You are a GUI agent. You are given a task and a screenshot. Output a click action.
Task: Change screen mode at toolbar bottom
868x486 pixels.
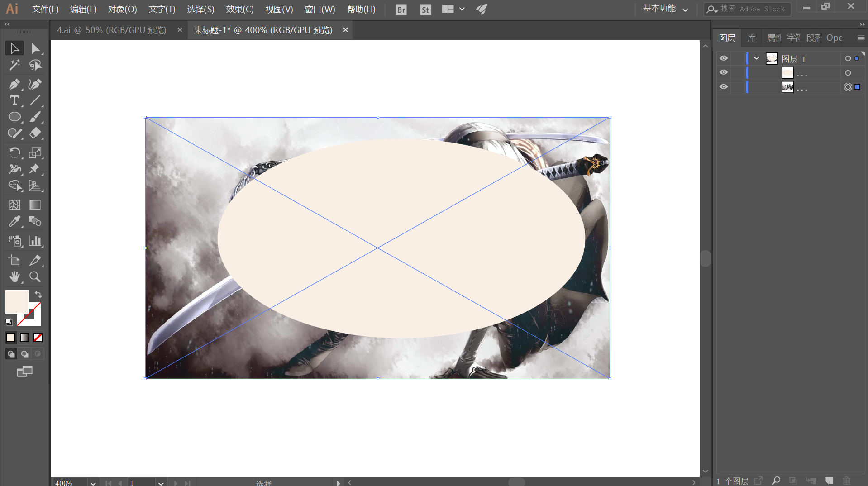pyautogui.click(x=25, y=372)
